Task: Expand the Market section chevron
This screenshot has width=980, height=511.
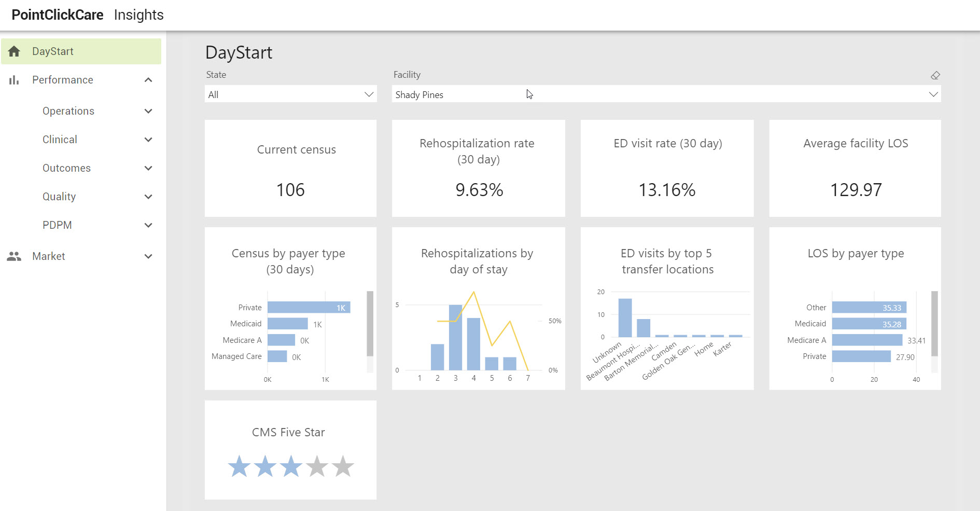Action: 148,256
